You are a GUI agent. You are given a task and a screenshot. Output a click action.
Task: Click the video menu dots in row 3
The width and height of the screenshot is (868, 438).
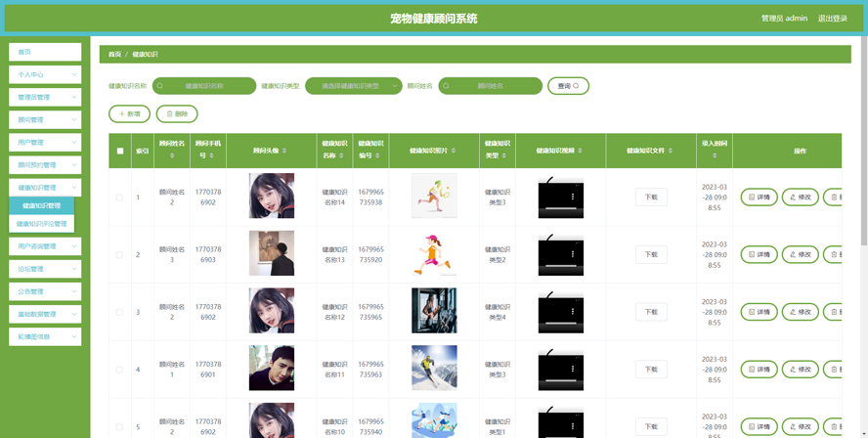[x=573, y=311]
